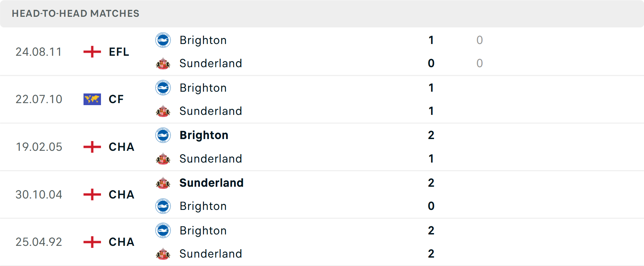Viewport: 644px width, 266px height.
Task: Select CF competition label
Action: [116, 99]
